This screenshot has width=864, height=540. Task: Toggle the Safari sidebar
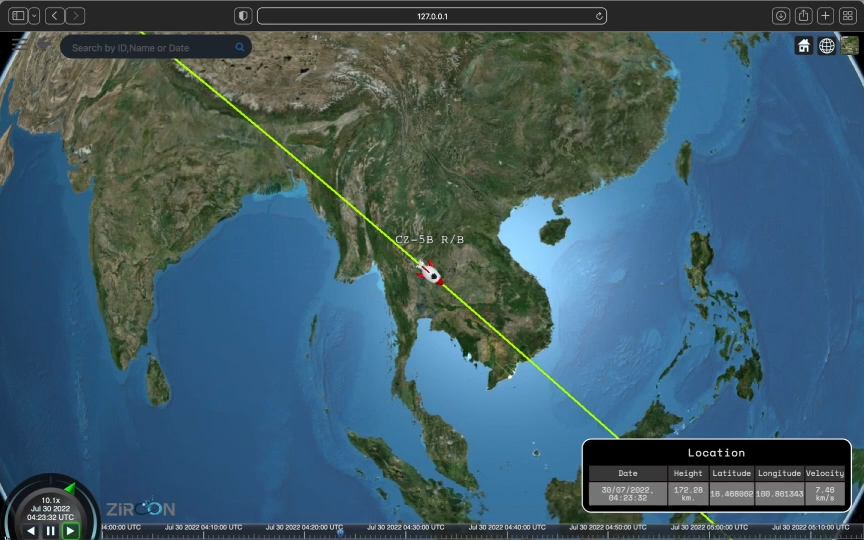point(18,16)
